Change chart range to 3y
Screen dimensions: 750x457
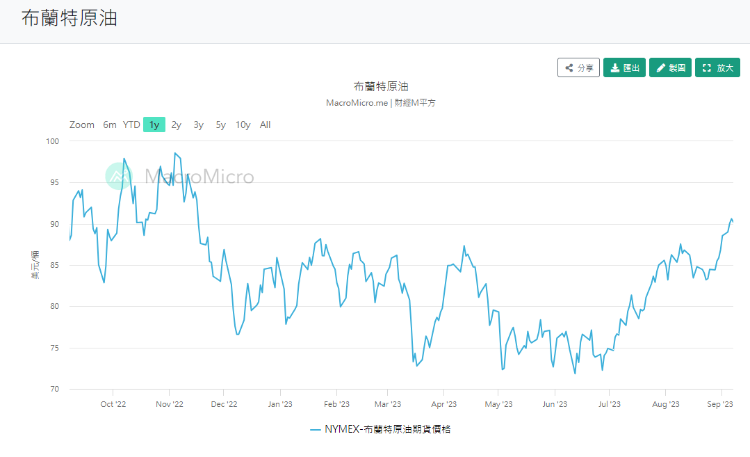[198, 125]
